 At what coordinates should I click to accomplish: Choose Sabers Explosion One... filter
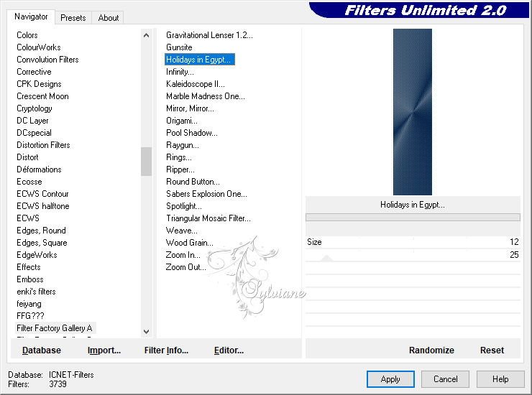point(206,194)
